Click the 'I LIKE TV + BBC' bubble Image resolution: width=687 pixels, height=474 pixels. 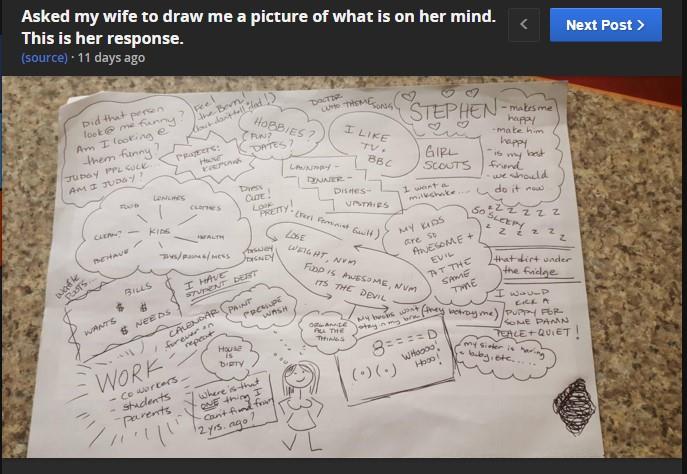click(369, 145)
